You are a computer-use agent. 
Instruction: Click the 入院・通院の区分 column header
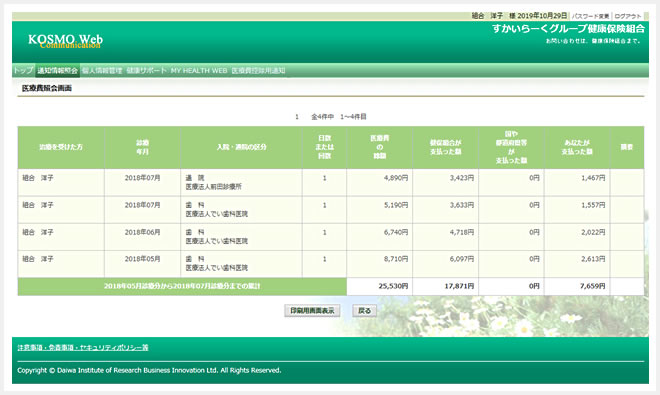pyautogui.click(x=241, y=147)
